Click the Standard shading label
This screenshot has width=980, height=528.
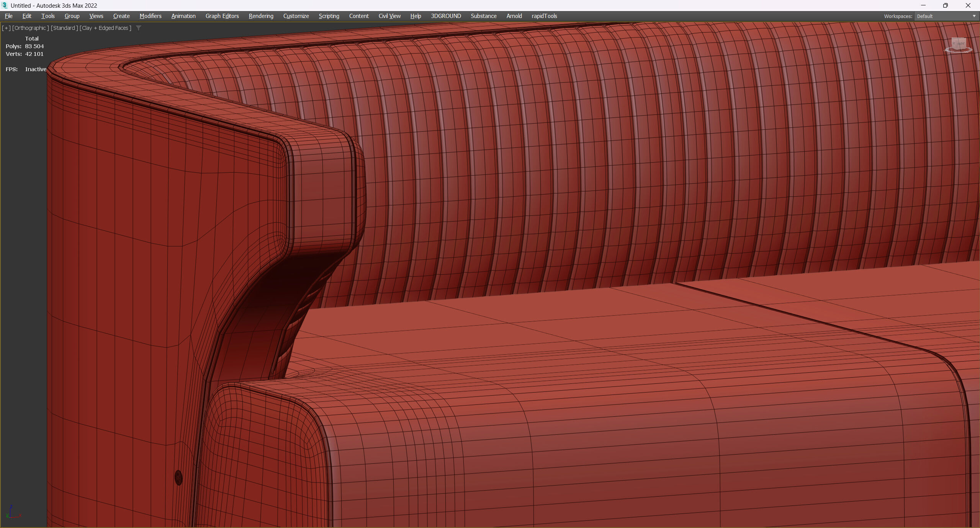pos(64,28)
